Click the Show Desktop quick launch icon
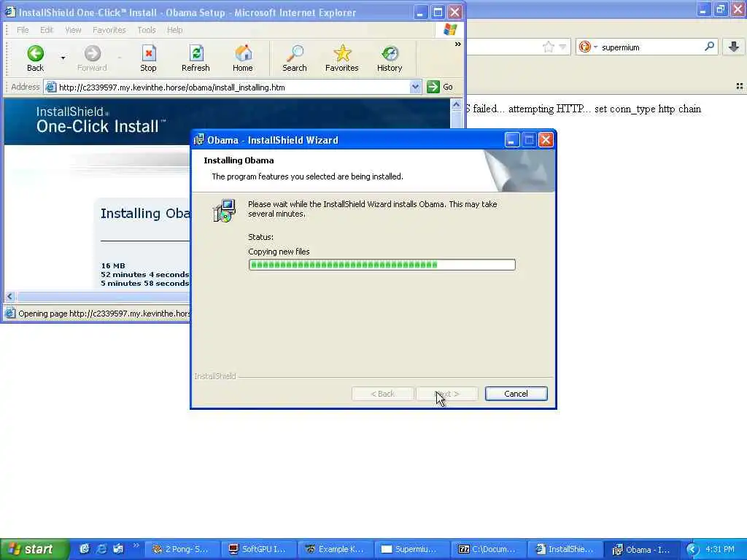 click(118, 549)
